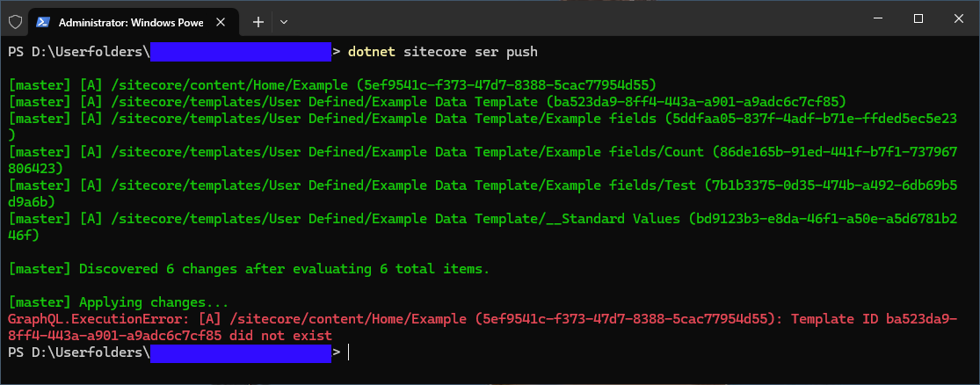Click the green /sitecore/content/Home/Example output line
Image resolution: width=980 pixels, height=385 pixels.
(x=332, y=84)
